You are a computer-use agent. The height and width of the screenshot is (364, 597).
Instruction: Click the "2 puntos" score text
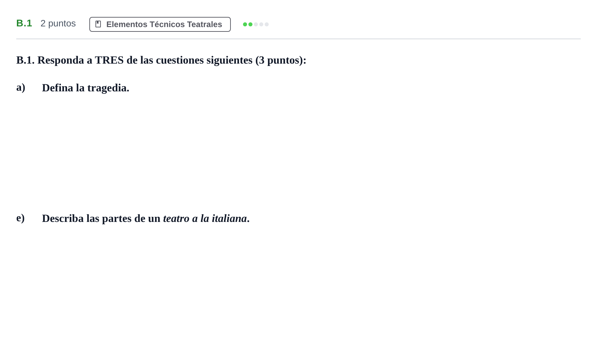pyautogui.click(x=58, y=23)
